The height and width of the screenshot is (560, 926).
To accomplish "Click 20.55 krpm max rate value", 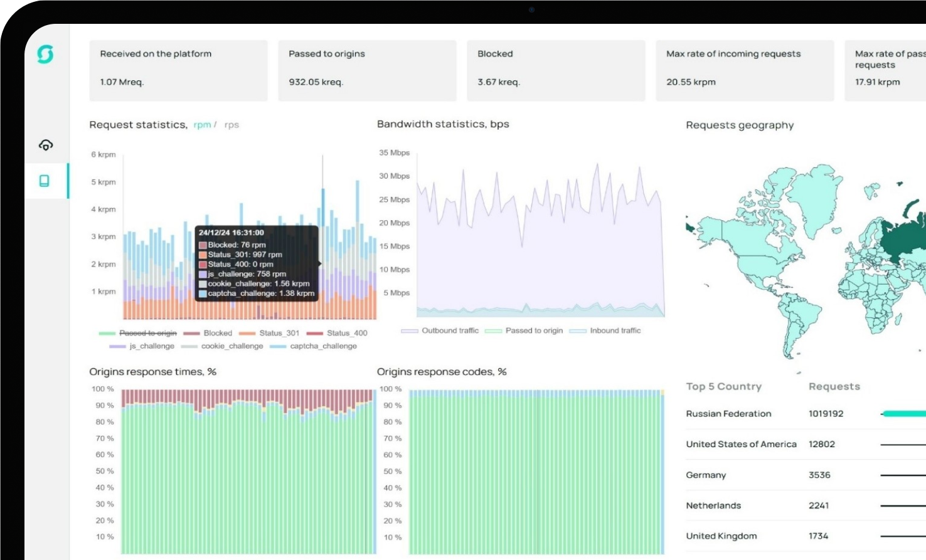I will [691, 82].
